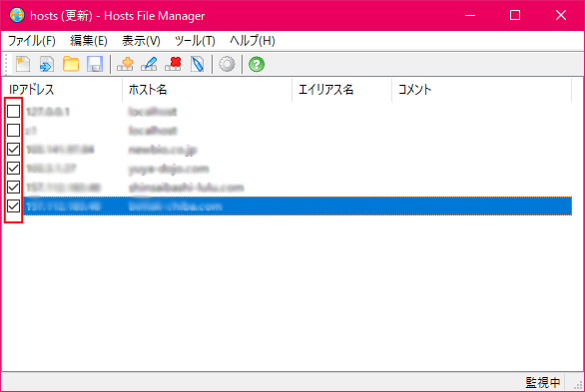The width and height of the screenshot is (585, 392).
Task: Click the 監視中 status bar indicator
Action: point(542,382)
